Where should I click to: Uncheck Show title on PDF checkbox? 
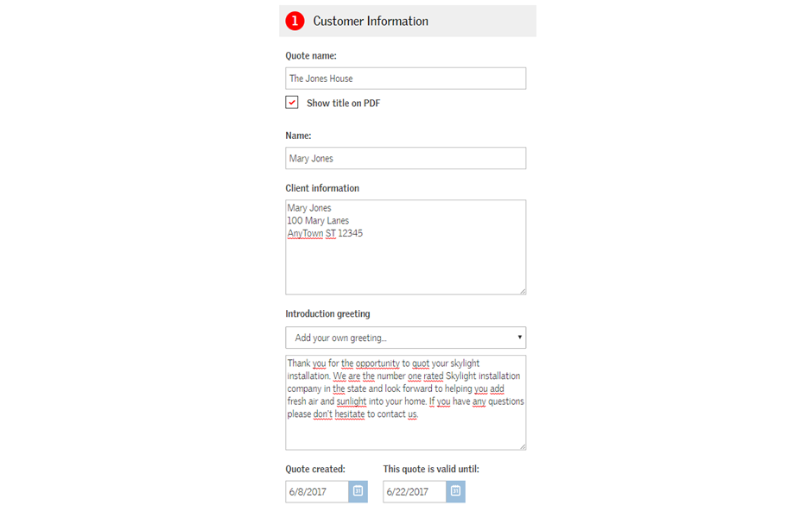point(292,103)
